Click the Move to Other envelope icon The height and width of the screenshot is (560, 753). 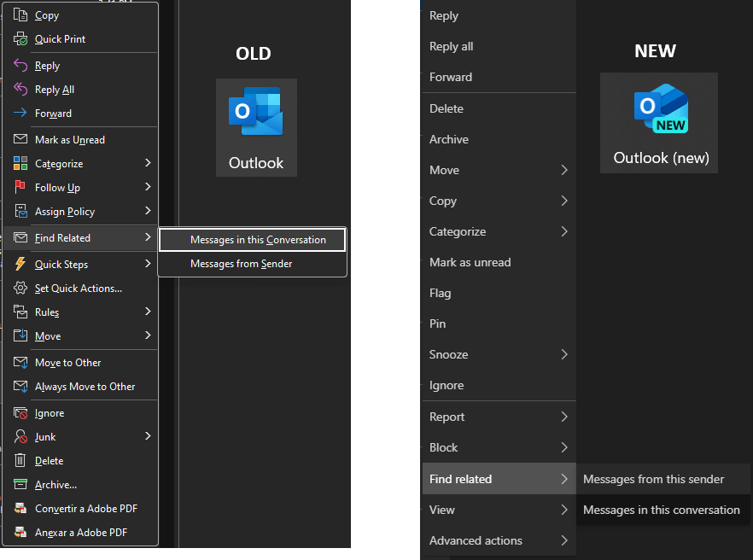[x=20, y=362]
